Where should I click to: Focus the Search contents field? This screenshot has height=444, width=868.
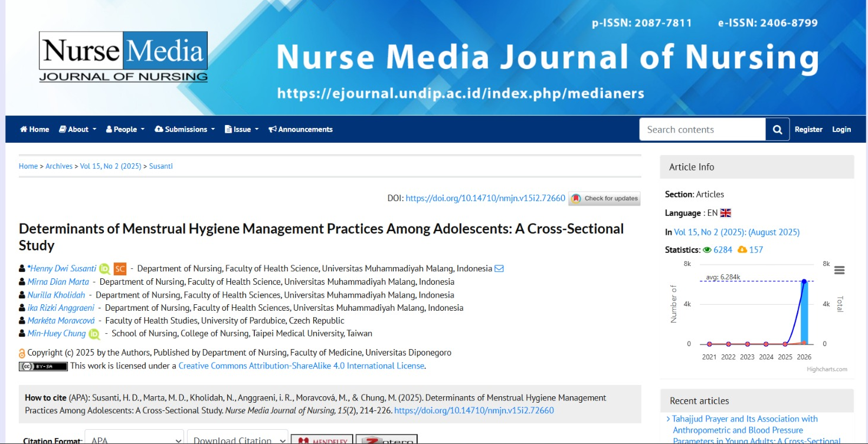[702, 129]
